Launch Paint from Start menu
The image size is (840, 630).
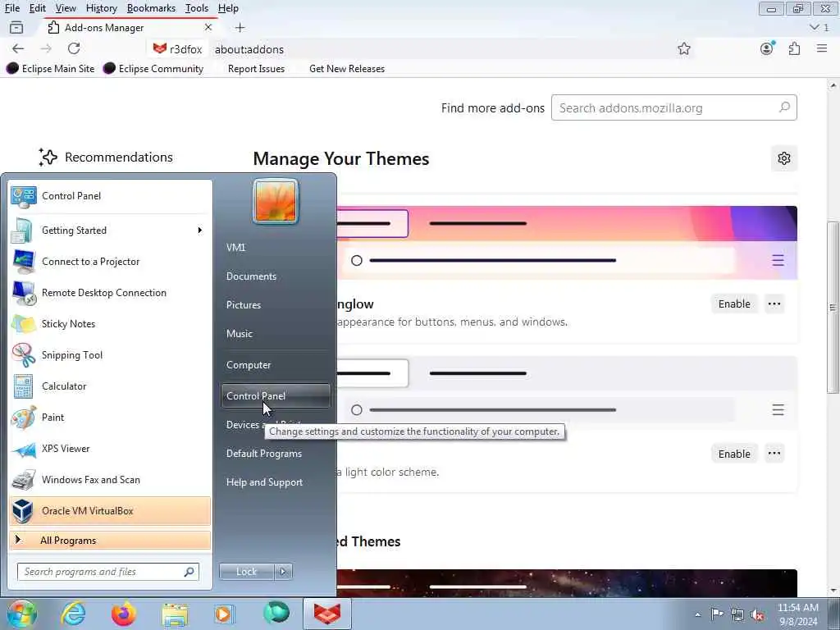[x=110, y=418]
